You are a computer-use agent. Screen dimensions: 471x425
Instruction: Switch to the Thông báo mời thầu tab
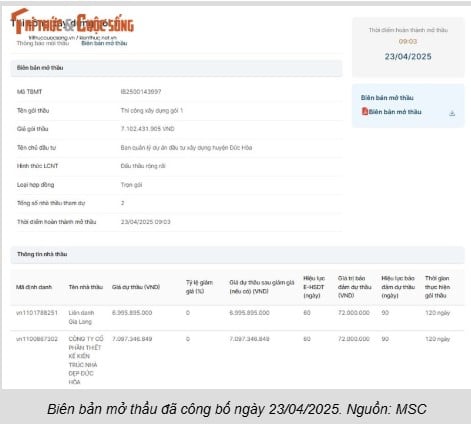[43, 43]
